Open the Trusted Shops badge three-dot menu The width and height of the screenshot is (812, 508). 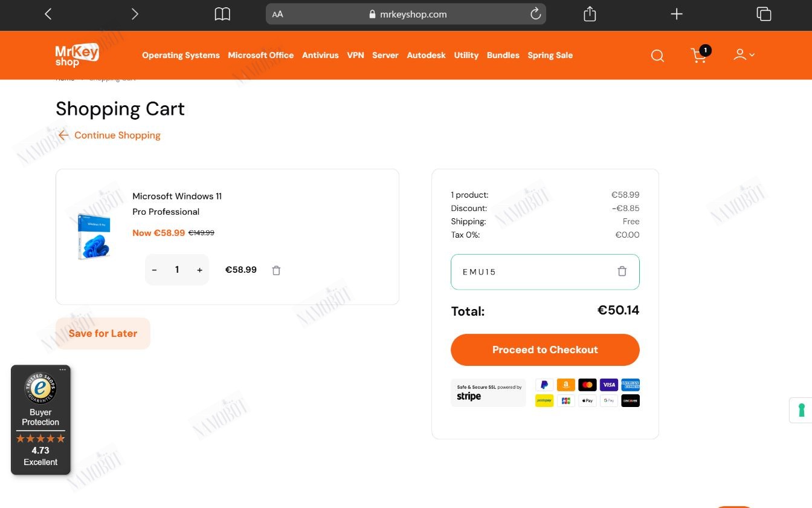62,370
